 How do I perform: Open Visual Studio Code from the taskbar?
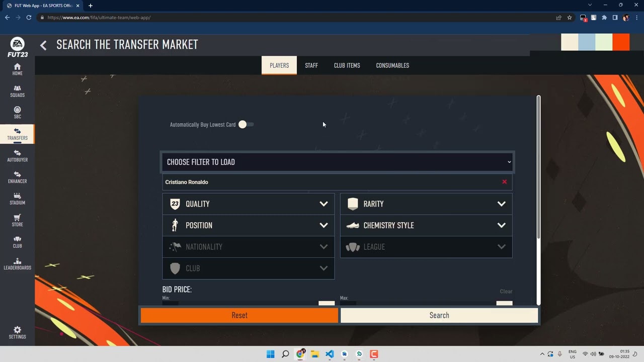[330, 354]
